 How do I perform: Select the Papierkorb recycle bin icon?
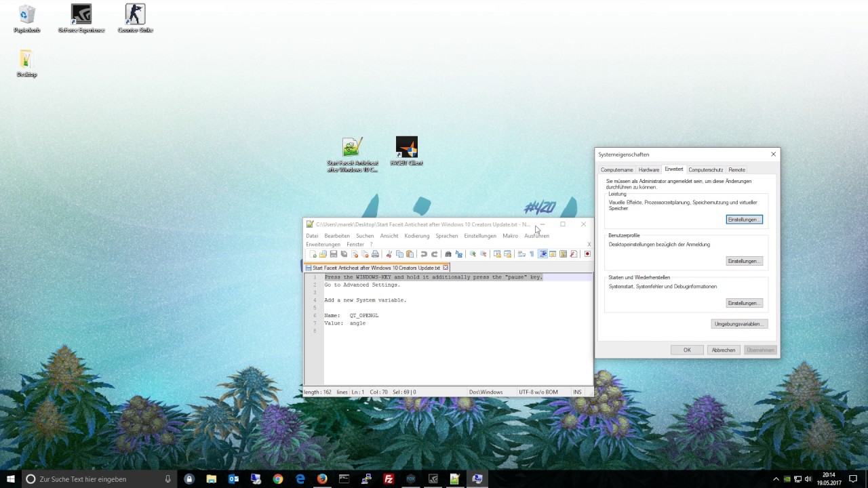pos(27,18)
